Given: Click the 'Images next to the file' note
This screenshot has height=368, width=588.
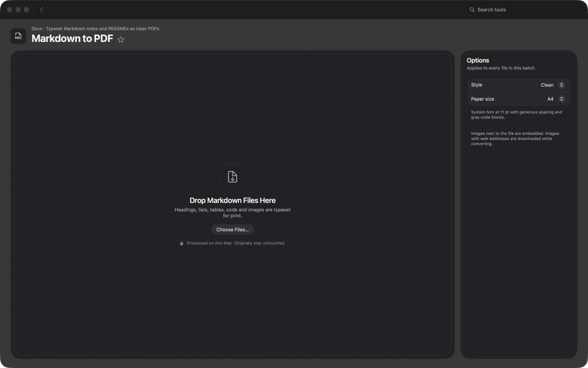Looking at the screenshot, I should click(515, 139).
